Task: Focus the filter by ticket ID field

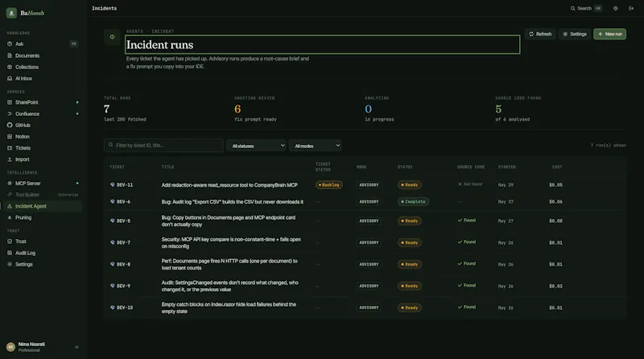Action: [x=163, y=146]
